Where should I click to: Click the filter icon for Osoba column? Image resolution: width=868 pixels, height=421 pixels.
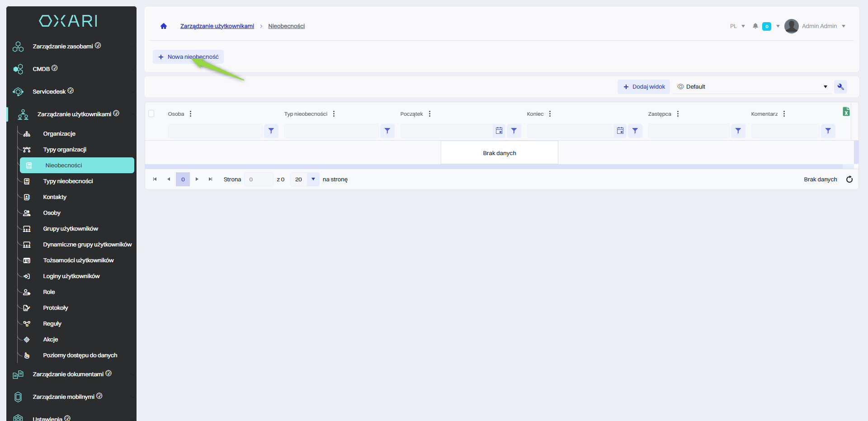(271, 131)
